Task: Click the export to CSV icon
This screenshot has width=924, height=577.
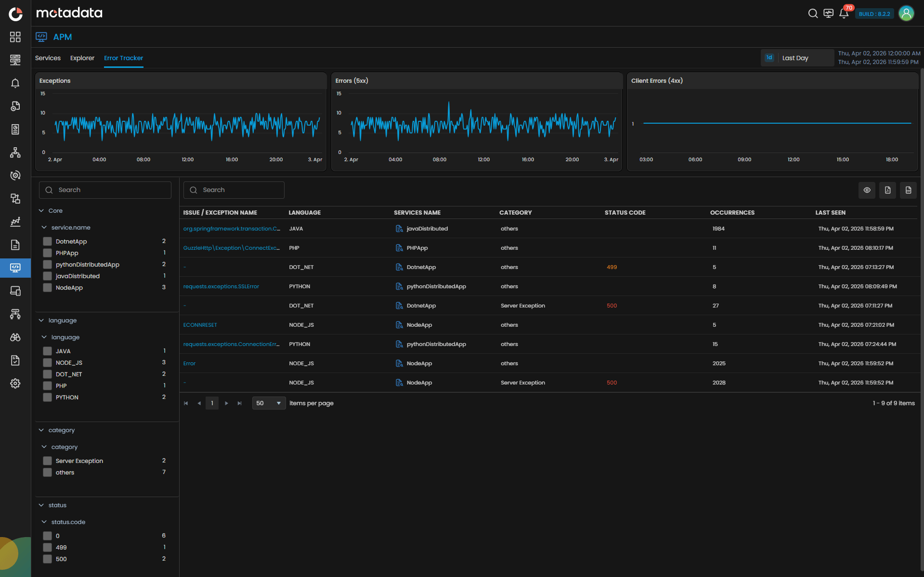Action: click(x=908, y=190)
